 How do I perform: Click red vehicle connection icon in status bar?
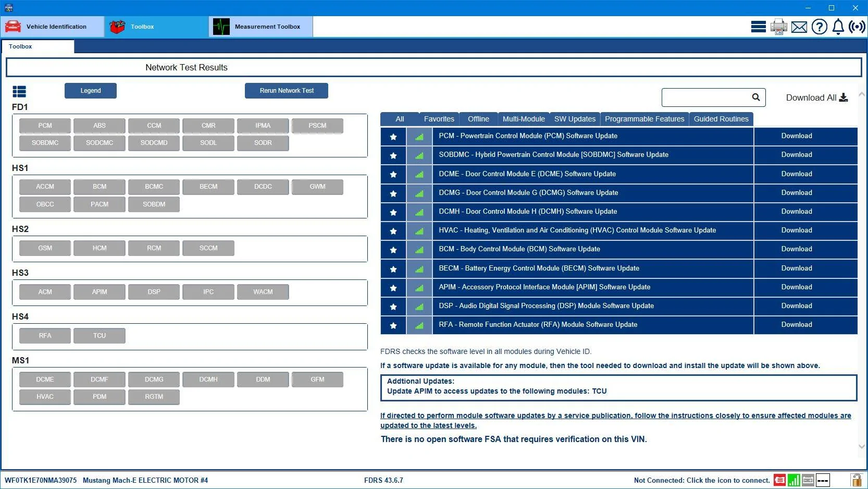coord(779,480)
